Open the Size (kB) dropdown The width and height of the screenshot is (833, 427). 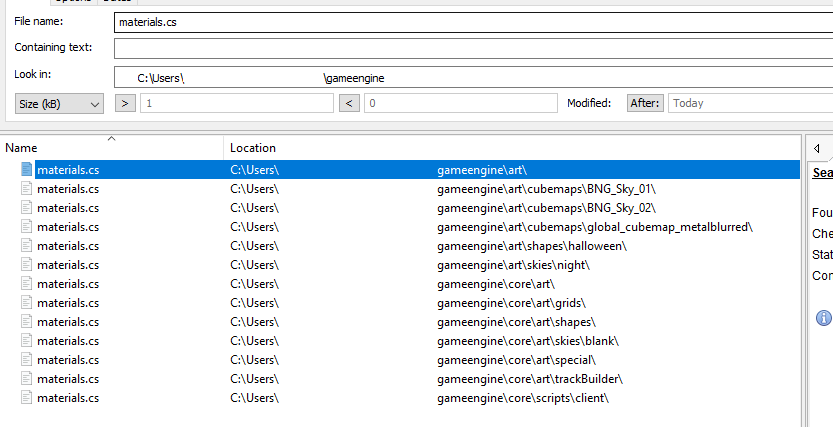click(x=59, y=104)
